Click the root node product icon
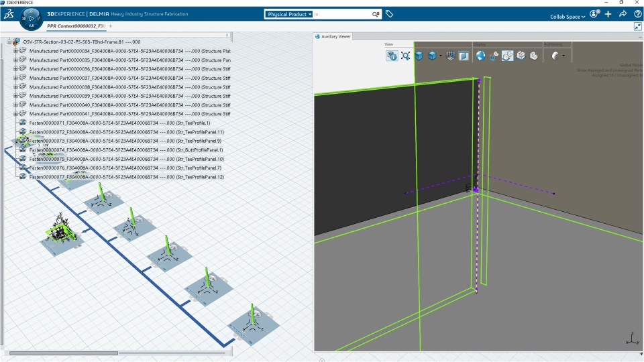The width and height of the screenshot is (644, 362). pos(16,42)
